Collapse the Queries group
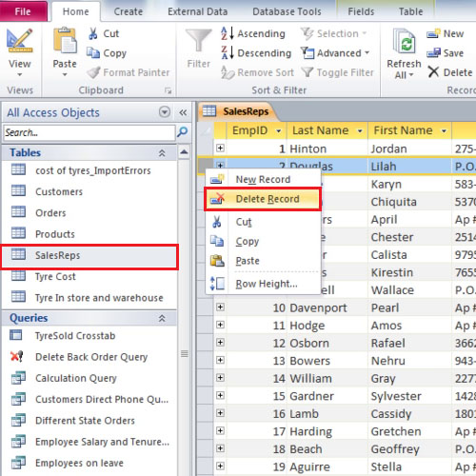Image resolution: width=476 pixels, height=476 pixels. pyautogui.click(x=162, y=318)
